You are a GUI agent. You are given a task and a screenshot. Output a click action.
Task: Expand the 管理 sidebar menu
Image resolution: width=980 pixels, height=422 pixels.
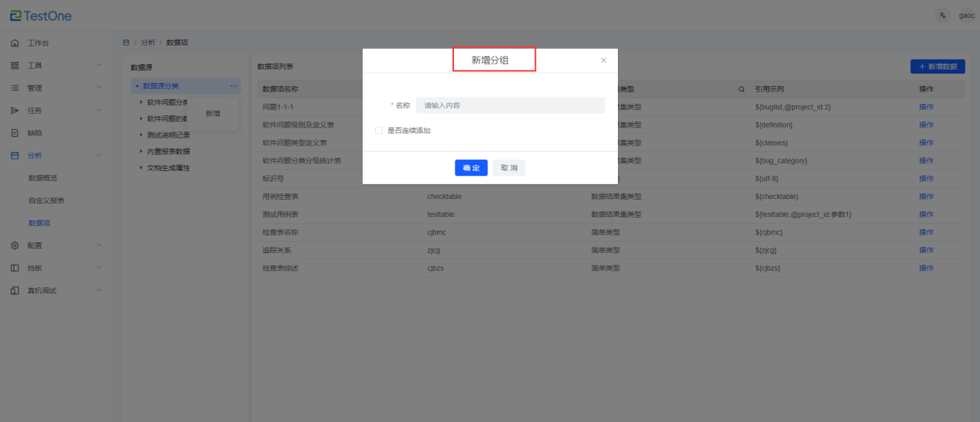point(99,87)
